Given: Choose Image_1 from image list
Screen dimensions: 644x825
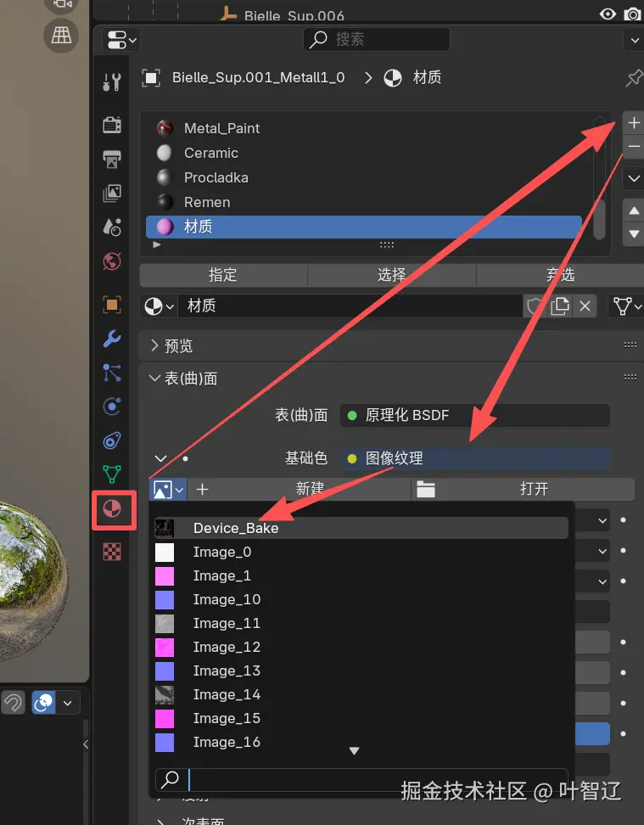Looking at the screenshot, I should click(x=361, y=575).
